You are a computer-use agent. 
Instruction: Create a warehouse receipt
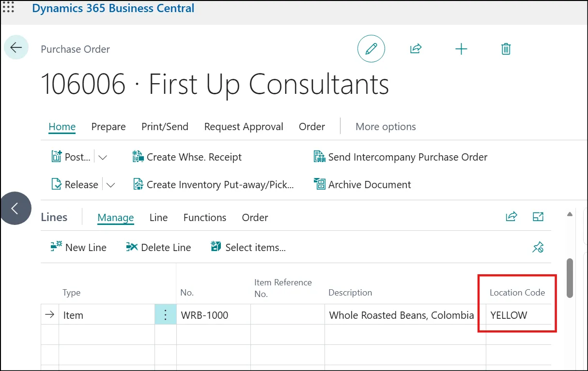pos(187,157)
